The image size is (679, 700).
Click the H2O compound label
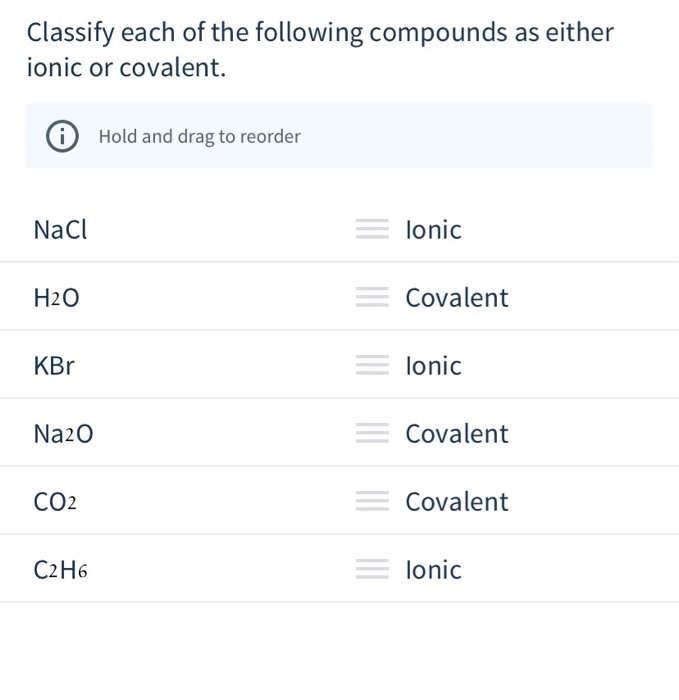click(56, 298)
